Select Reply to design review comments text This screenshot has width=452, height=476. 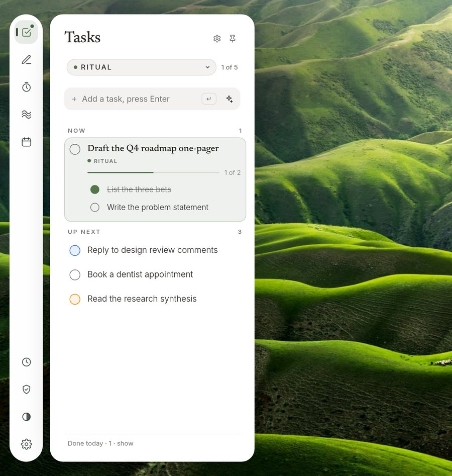pos(153,250)
